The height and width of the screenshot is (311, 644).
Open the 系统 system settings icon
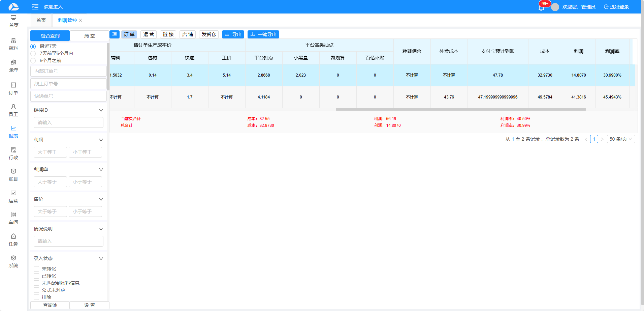coord(13,261)
